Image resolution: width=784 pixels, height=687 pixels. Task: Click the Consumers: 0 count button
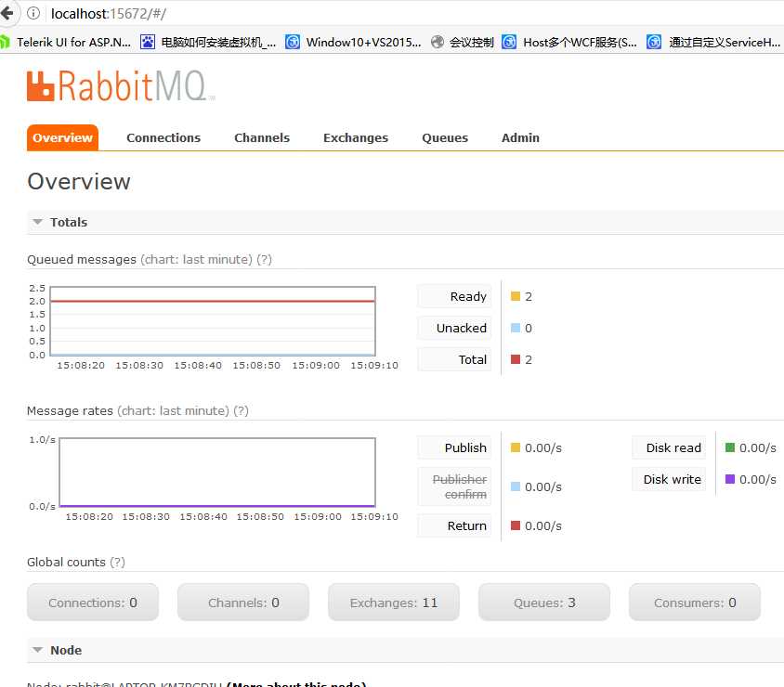click(695, 603)
